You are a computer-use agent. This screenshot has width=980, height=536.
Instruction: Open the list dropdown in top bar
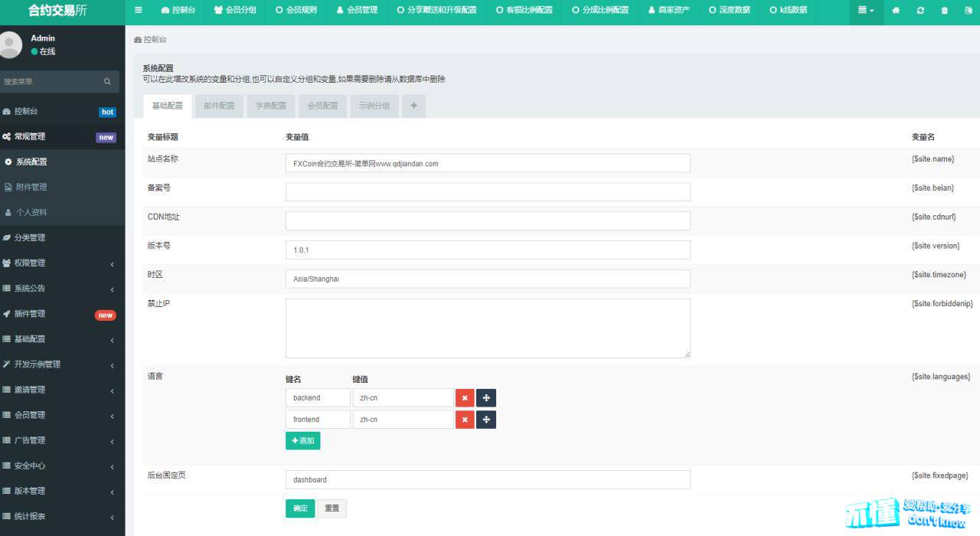866,11
